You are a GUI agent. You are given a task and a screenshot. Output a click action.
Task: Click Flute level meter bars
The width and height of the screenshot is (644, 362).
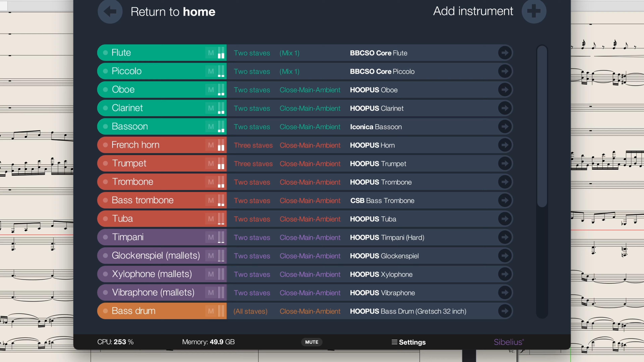pyautogui.click(x=221, y=53)
